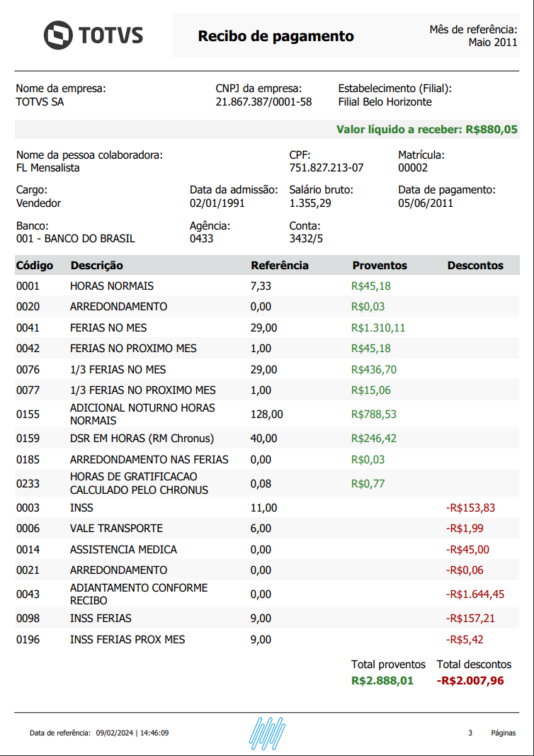The width and height of the screenshot is (534, 756).
Task: Click the CNPJ number 21.867.387/0001-58
Action: (263, 102)
